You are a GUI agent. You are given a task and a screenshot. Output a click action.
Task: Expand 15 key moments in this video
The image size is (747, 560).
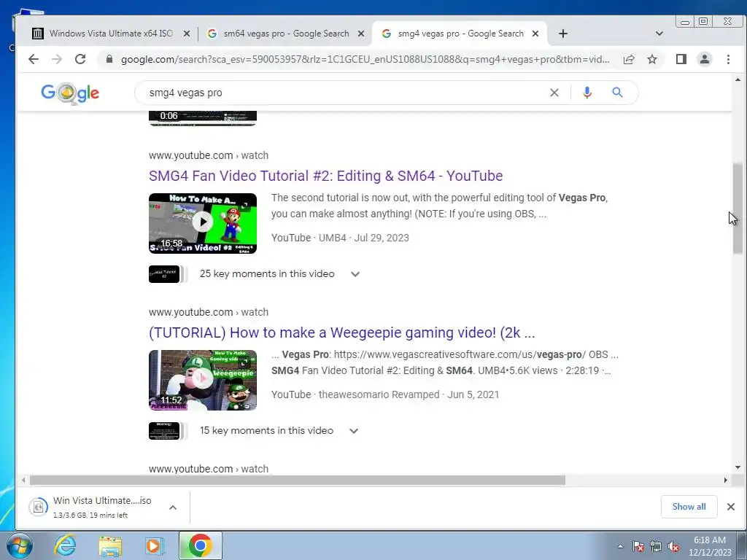tap(354, 431)
